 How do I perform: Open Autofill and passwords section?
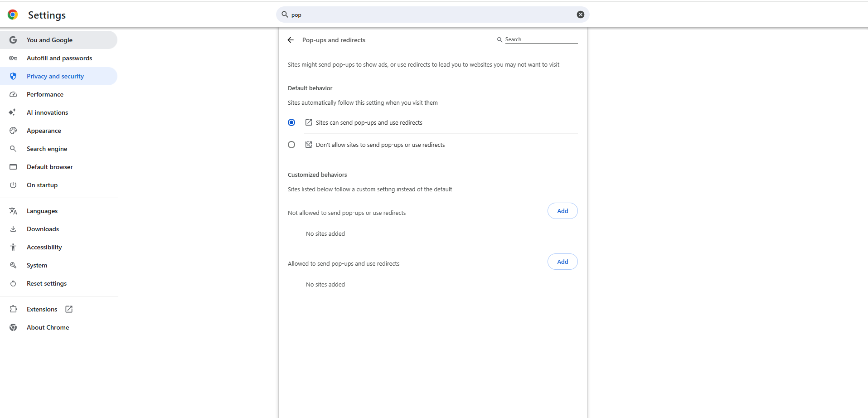58,58
